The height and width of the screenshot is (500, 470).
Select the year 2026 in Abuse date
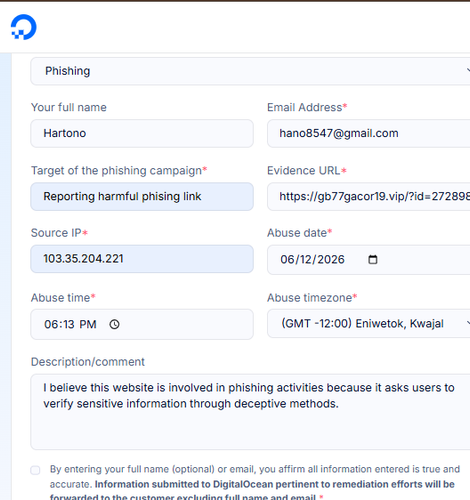coord(329,259)
